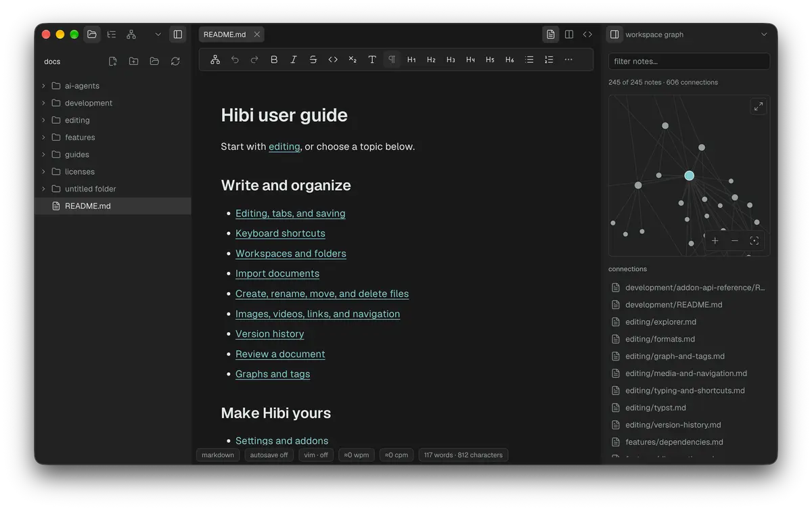This screenshot has height=510, width=812.
Task: Toggle the left sidebar panel
Action: click(x=177, y=34)
